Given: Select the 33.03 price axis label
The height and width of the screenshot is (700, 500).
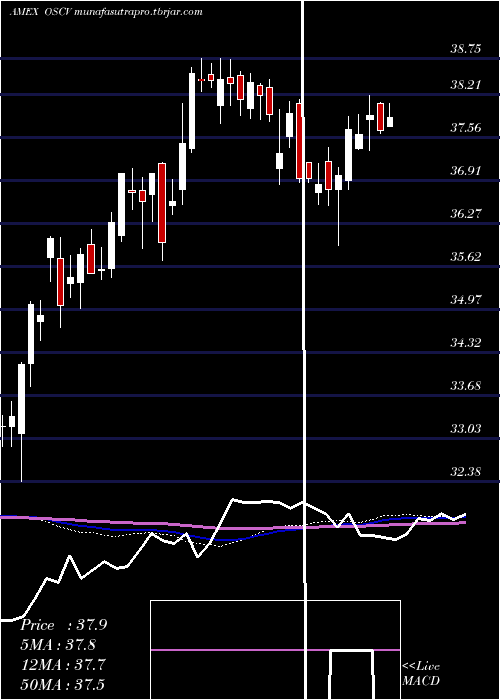Looking at the screenshot, I should click(x=466, y=429).
